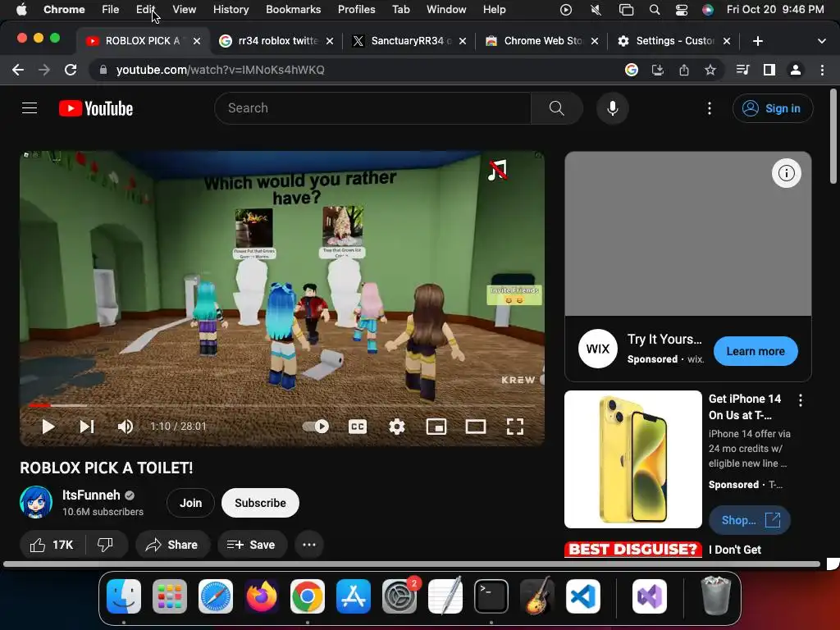This screenshot has width=840, height=630.
Task: Dislike this video
Action: (106, 545)
